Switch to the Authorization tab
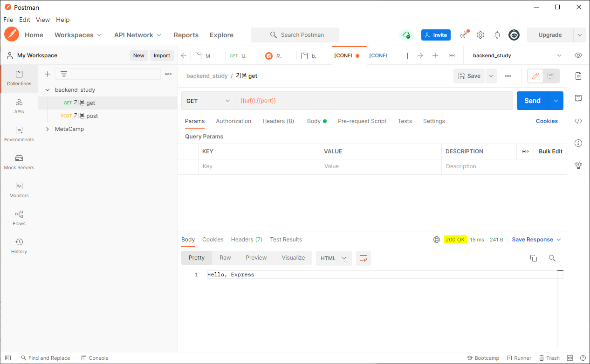The image size is (590, 364). 233,121
